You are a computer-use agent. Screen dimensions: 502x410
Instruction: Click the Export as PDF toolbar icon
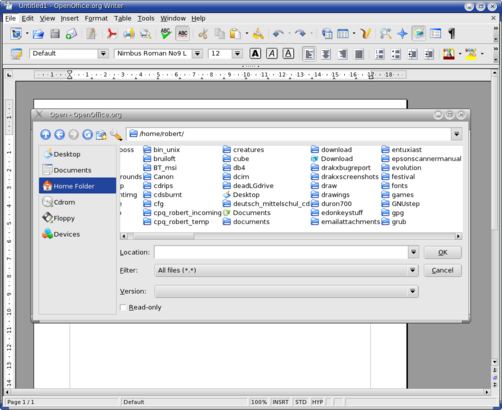tap(112, 34)
